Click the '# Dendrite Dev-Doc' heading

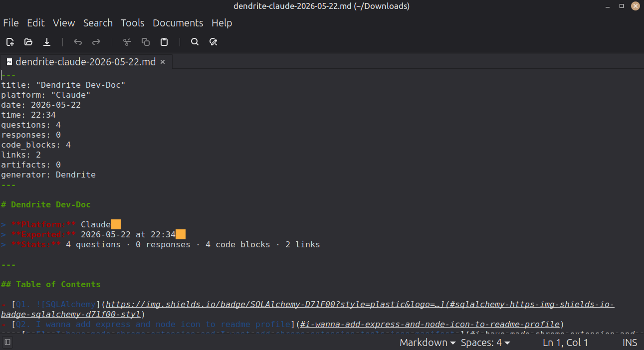pos(46,204)
